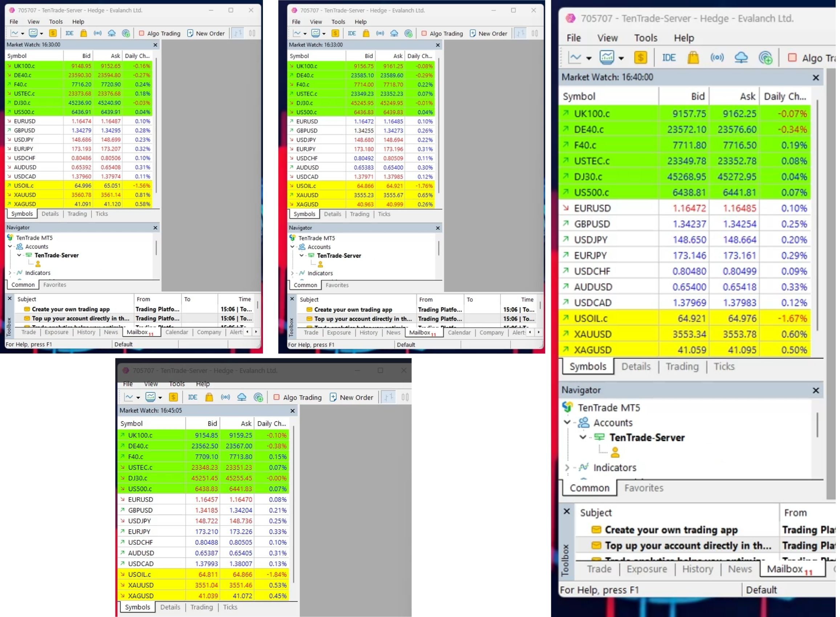Open chart dropdown arrow in the 16:40:00 window toolbar

tap(589, 58)
